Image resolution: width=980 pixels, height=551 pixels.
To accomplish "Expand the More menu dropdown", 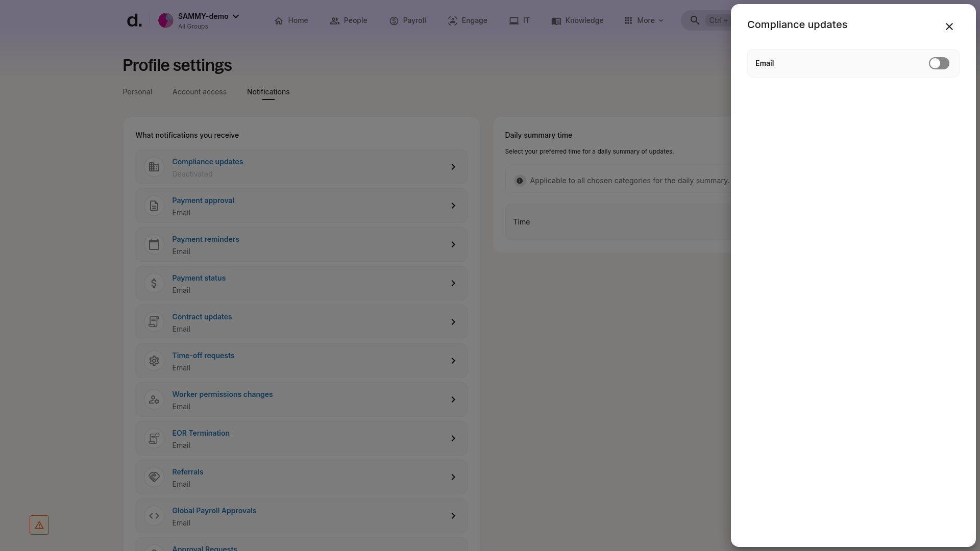I will pyautogui.click(x=644, y=20).
